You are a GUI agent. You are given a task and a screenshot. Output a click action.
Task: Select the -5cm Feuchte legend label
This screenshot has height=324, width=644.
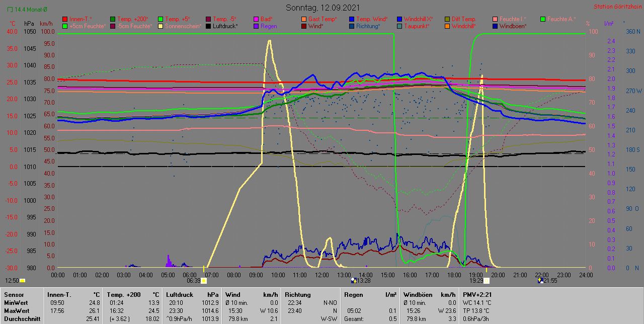pos(134,26)
